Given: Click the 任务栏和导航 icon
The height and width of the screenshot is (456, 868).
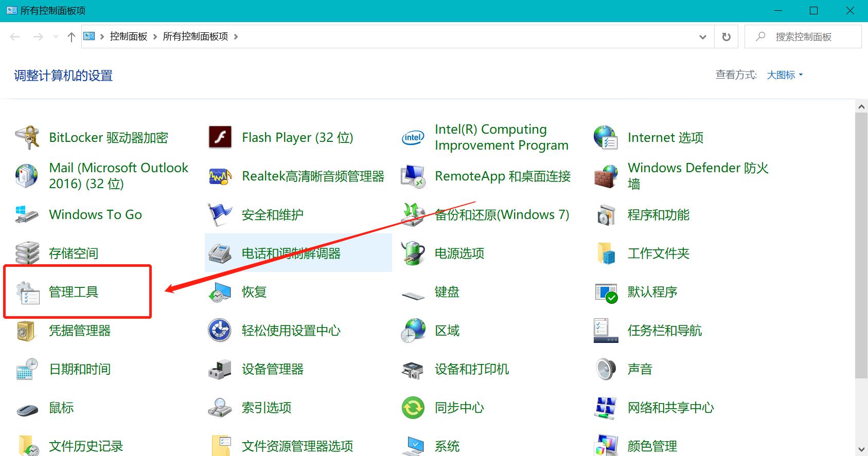Looking at the screenshot, I should [x=606, y=331].
